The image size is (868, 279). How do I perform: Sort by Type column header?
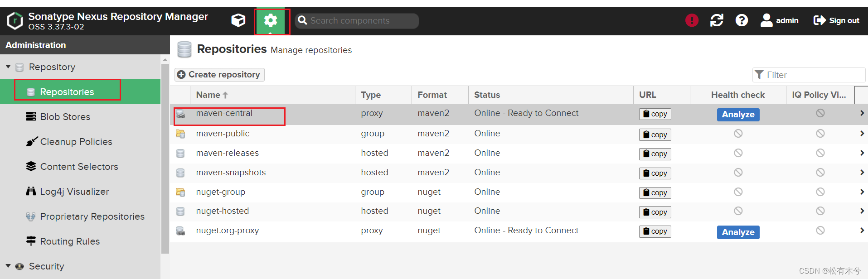[383, 95]
